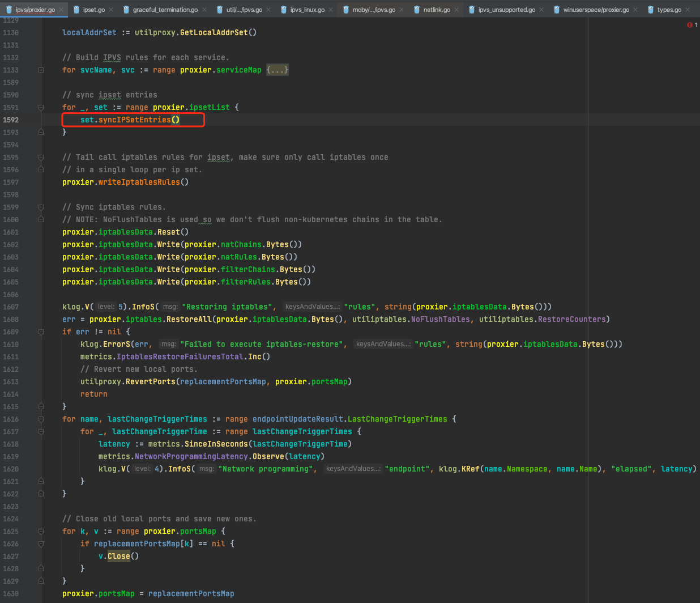The height and width of the screenshot is (603, 700).
Task: Click the Reset call on line 1601
Action: pyautogui.click(x=169, y=232)
